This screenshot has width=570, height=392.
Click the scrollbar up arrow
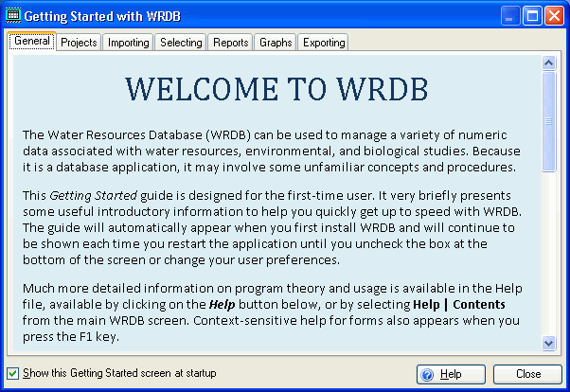point(548,63)
